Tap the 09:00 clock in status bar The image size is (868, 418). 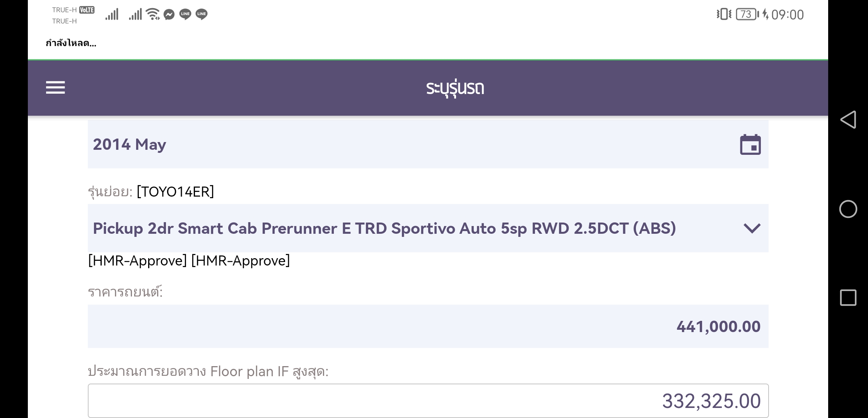pos(787,15)
